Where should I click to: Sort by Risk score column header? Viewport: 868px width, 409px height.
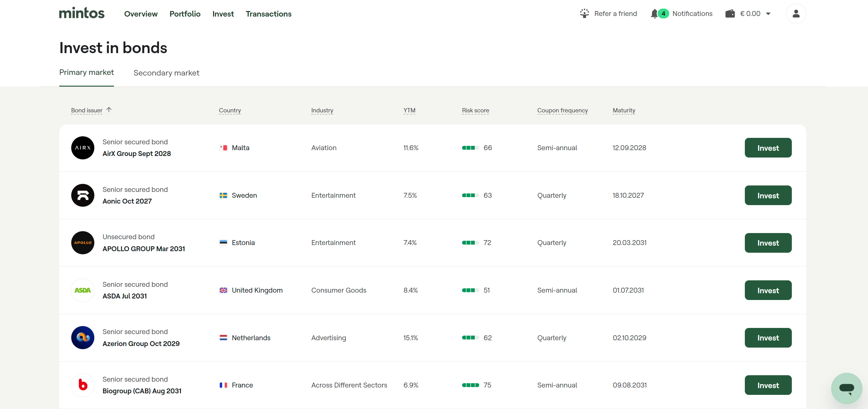[x=475, y=110]
